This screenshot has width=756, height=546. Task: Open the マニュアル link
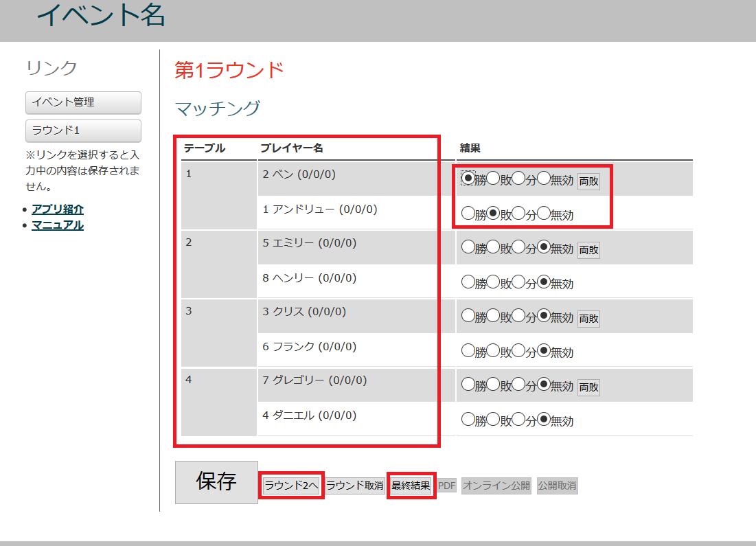point(58,225)
